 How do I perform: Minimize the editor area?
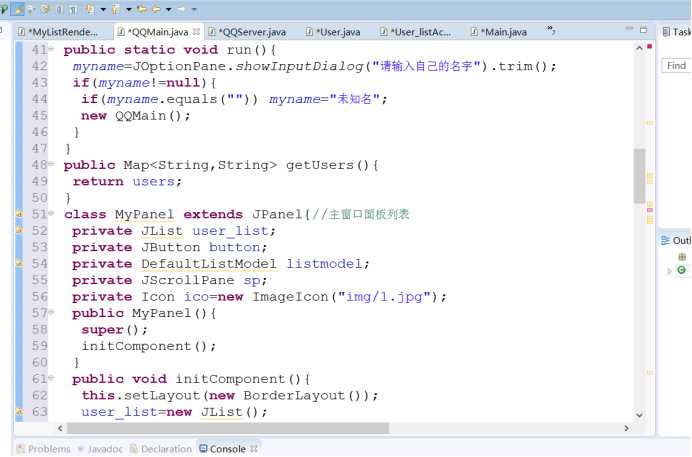[x=629, y=29]
